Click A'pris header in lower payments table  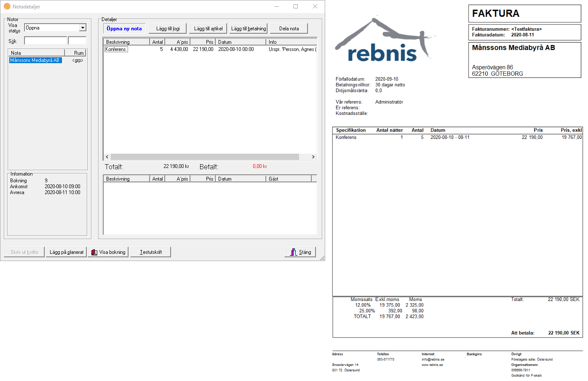pos(178,179)
